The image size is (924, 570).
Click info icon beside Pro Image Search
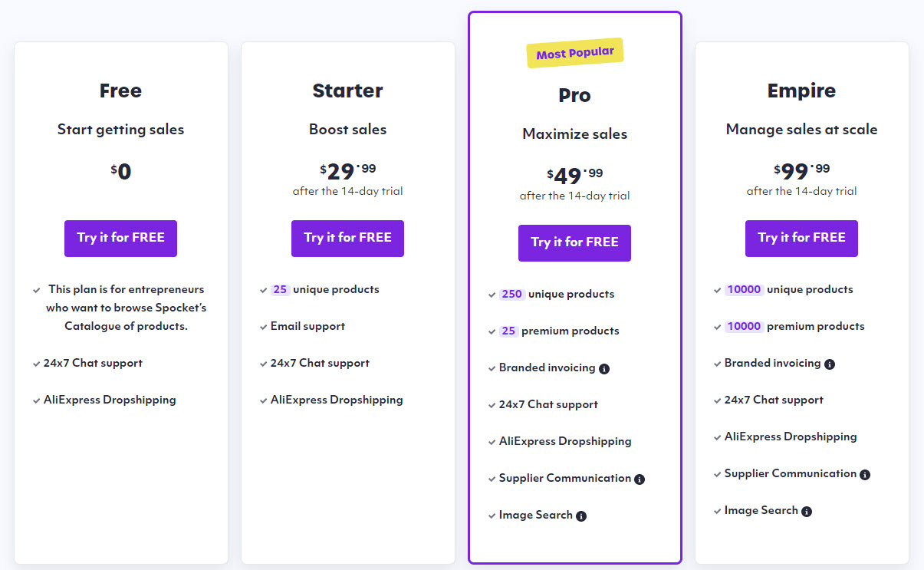click(581, 516)
